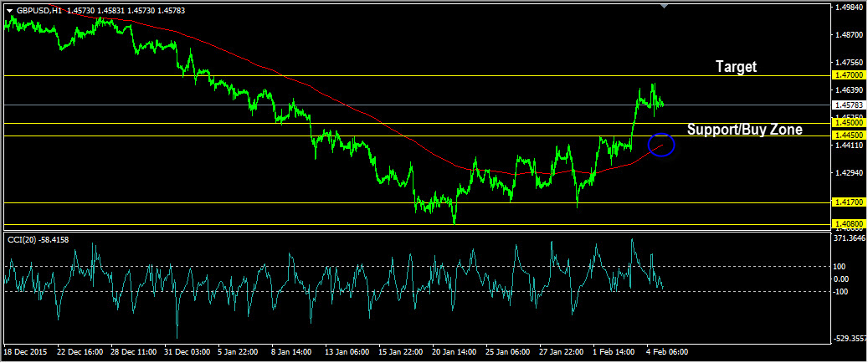Click the 15 Jan 22:00 time label
The height and width of the screenshot is (363, 868).
coord(401,352)
